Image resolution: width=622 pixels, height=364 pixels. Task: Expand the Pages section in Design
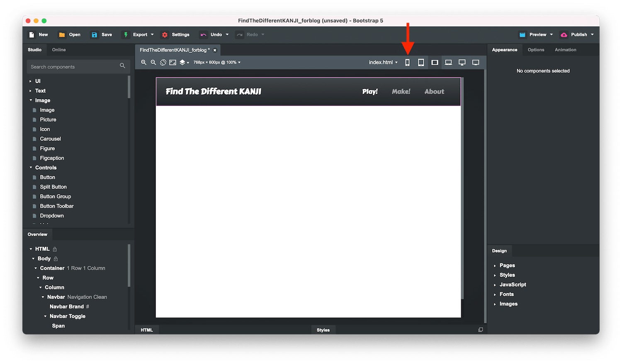click(x=495, y=266)
